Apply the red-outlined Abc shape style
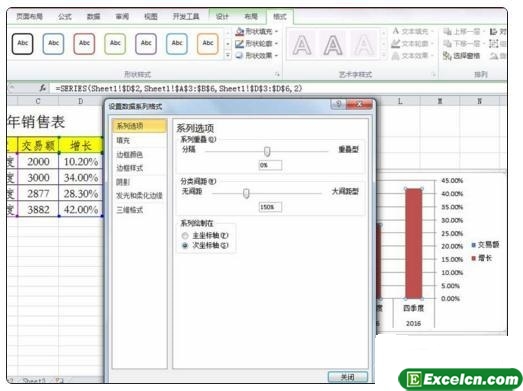523x391 pixels. [84, 44]
